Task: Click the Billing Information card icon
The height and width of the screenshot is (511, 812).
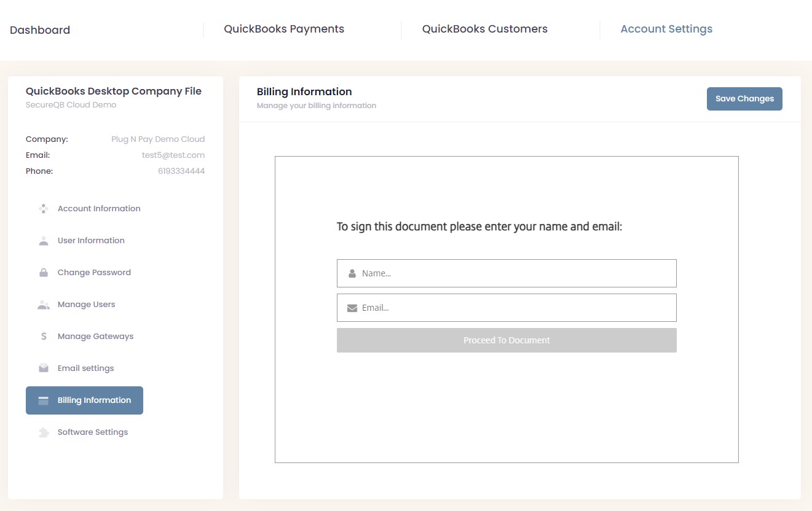Action: pyautogui.click(x=43, y=400)
